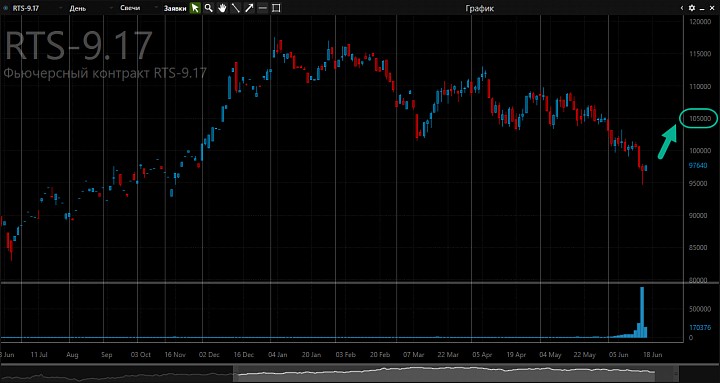This screenshot has height=383, width=720.
Task: Click the 16 Nov date label
Action: click(175, 355)
